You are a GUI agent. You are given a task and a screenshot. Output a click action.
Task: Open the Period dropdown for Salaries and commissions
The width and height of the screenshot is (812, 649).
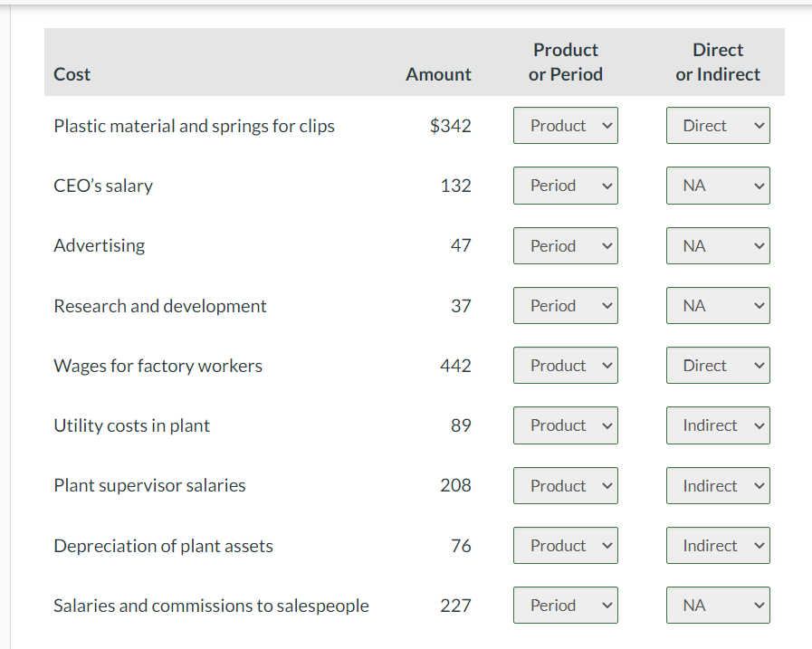pos(565,605)
